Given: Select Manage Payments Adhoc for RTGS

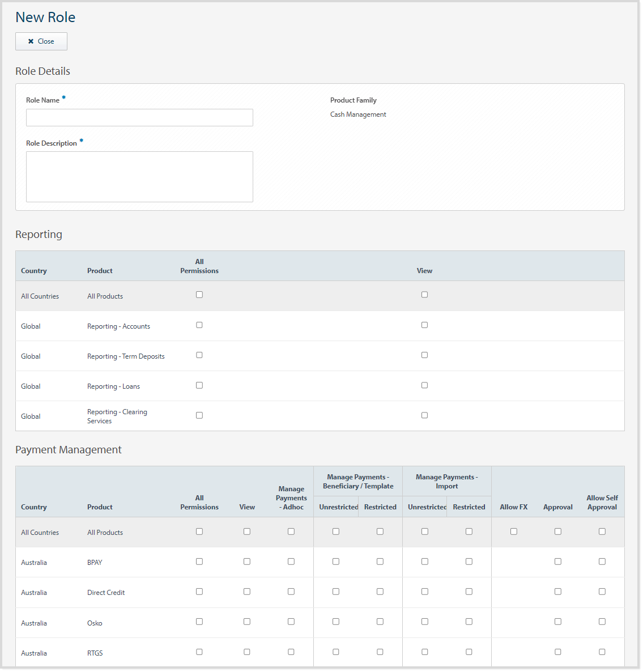Looking at the screenshot, I should [291, 652].
